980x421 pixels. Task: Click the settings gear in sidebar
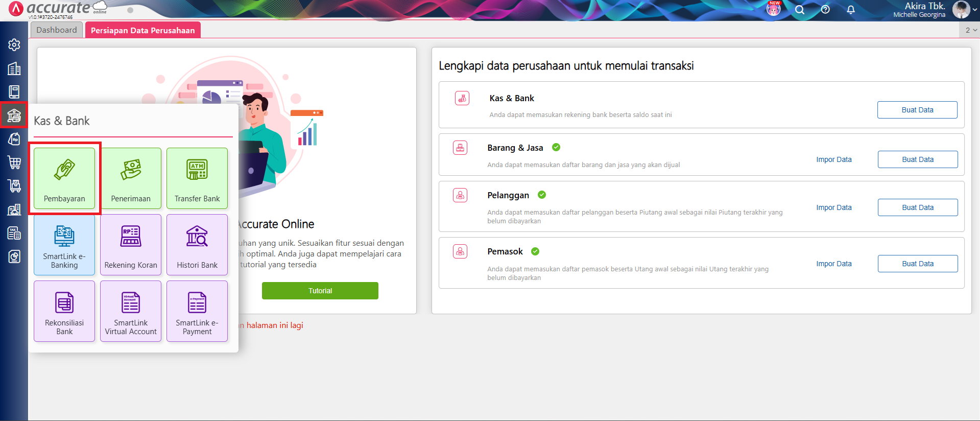14,45
